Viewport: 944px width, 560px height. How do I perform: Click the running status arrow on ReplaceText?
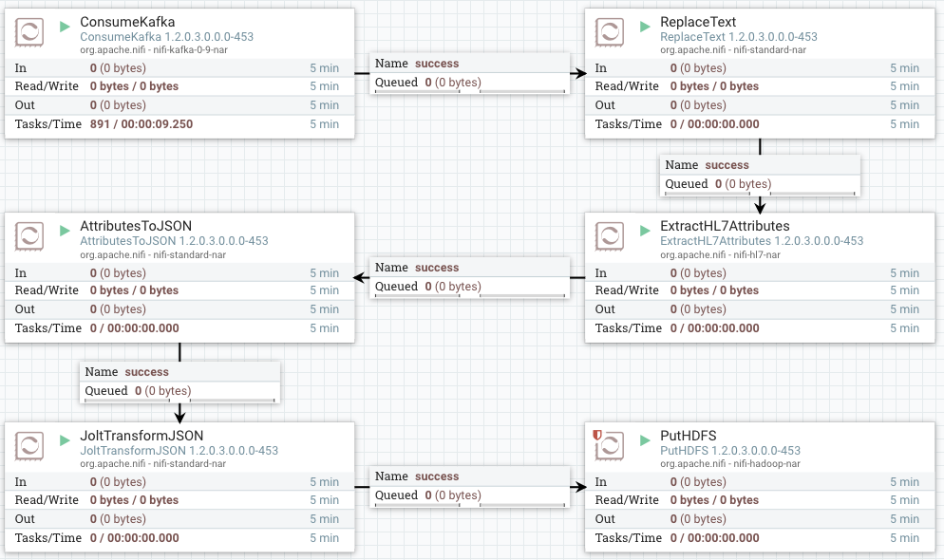tap(645, 25)
